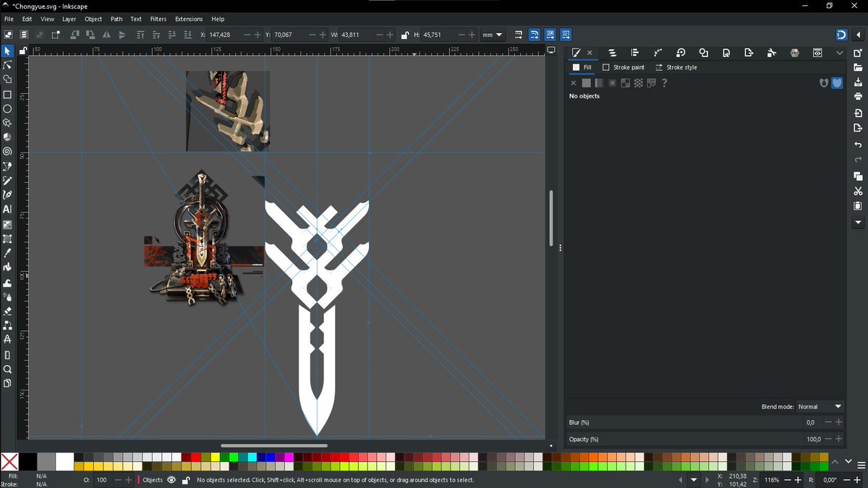Rotate selection 90° counter-clockwise
The height and width of the screenshot is (488, 868).
pyautogui.click(x=75, y=35)
